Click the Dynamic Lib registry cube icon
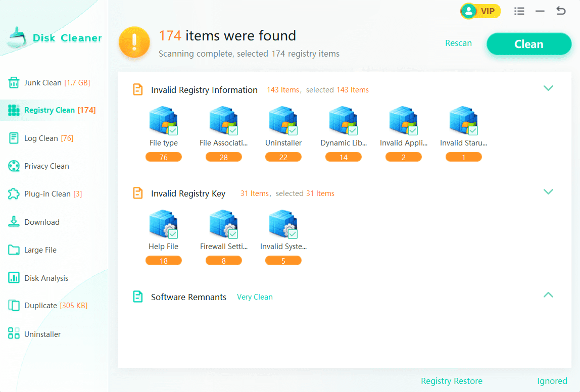The height and width of the screenshot is (392, 580). pos(342,120)
